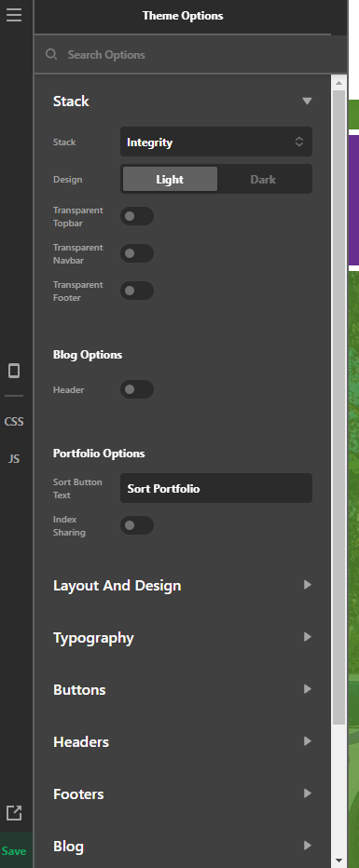Click the responsive device preview icon
This screenshot has height=868, width=359.
click(14, 371)
